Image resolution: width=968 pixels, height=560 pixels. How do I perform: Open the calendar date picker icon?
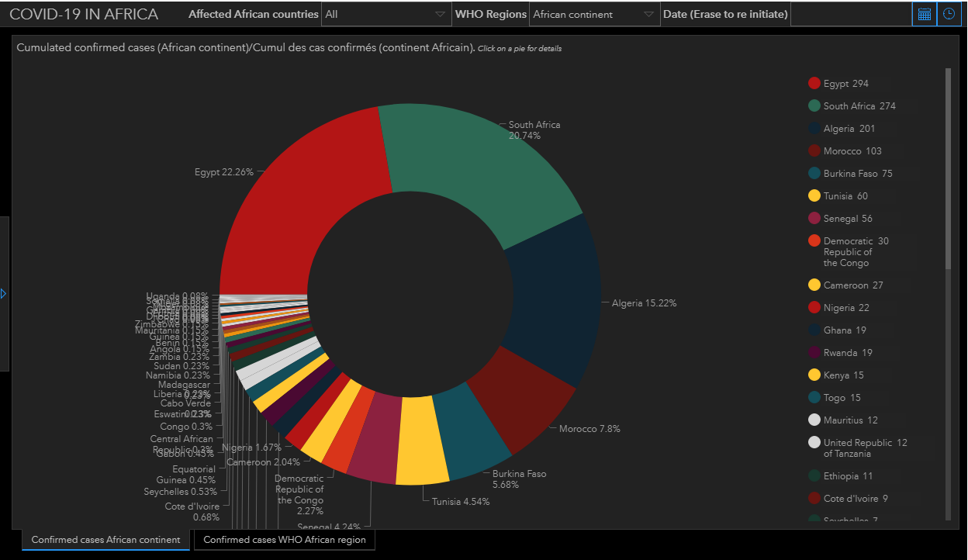(x=924, y=14)
